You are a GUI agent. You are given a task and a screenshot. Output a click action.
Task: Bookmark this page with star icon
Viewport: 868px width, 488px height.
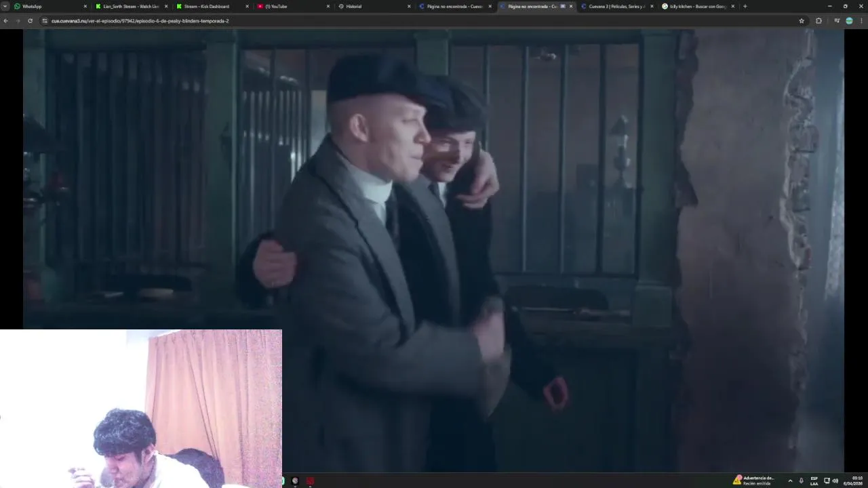pyautogui.click(x=802, y=21)
